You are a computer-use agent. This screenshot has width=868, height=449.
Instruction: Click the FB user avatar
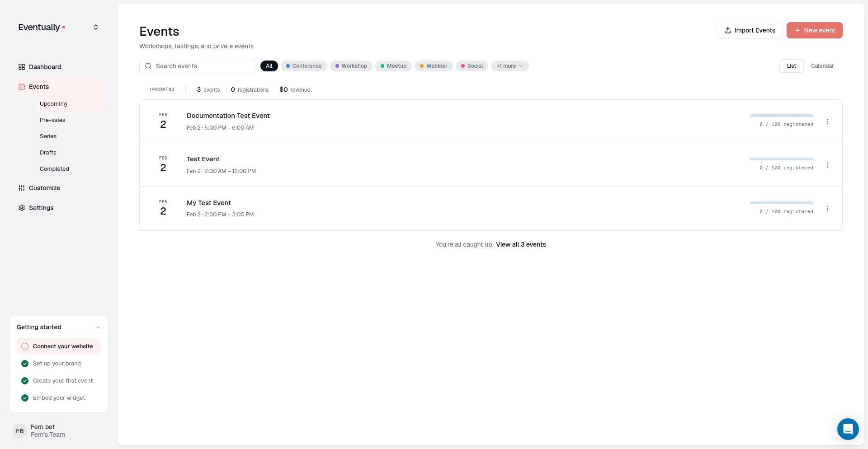pos(20,431)
